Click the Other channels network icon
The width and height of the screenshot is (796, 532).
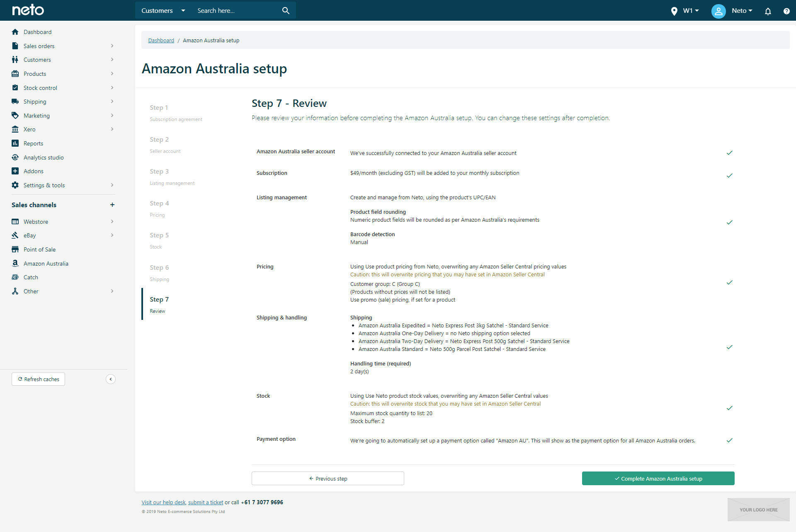click(x=15, y=291)
